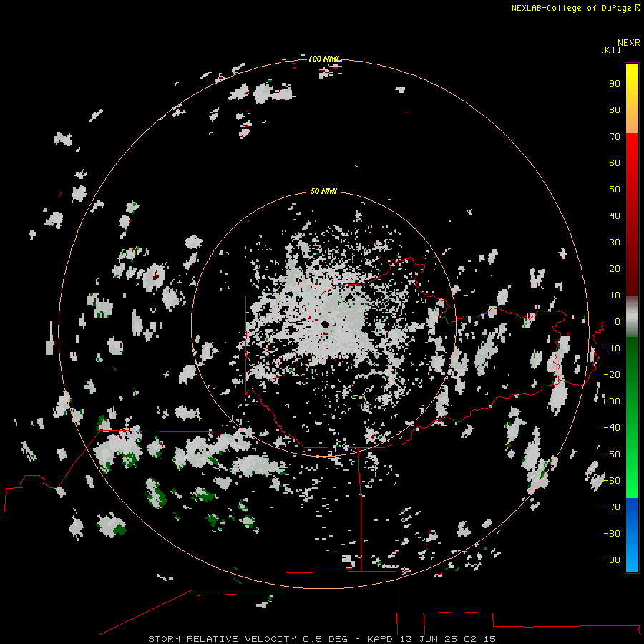The width and height of the screenshot is (644, 644).
Task: Click the 20 value on velocity scale
Action: pyautogui.click(x=615, y=269)
